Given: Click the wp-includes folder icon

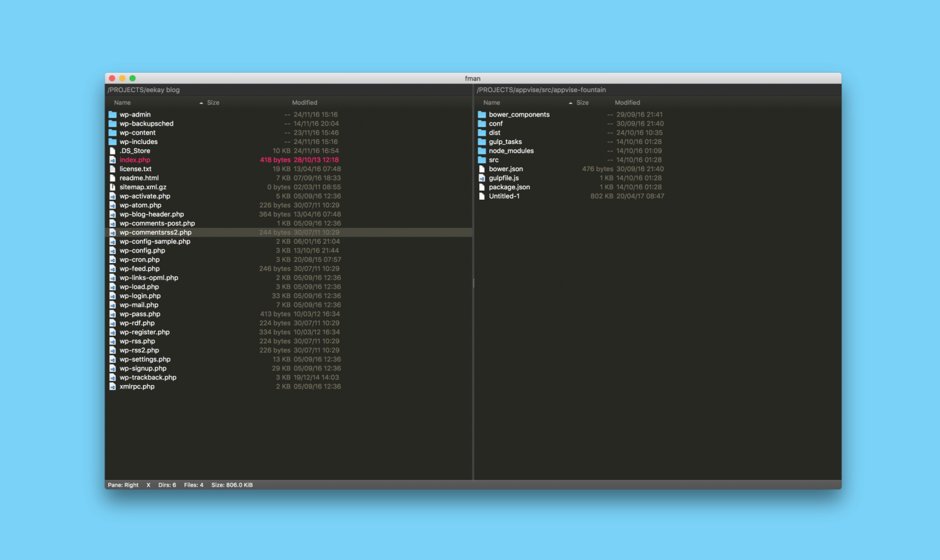Looking at the screenshot, I should pyautogui.click(x=113, y=142).
